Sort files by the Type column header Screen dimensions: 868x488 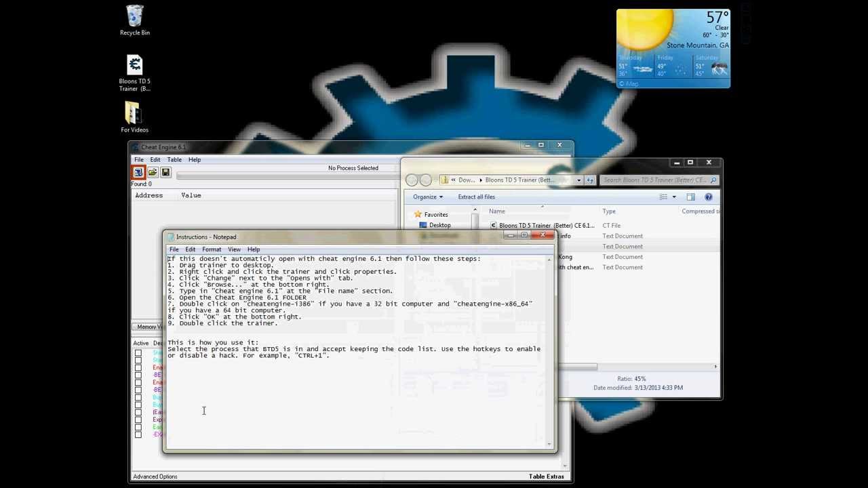(609, 211)
